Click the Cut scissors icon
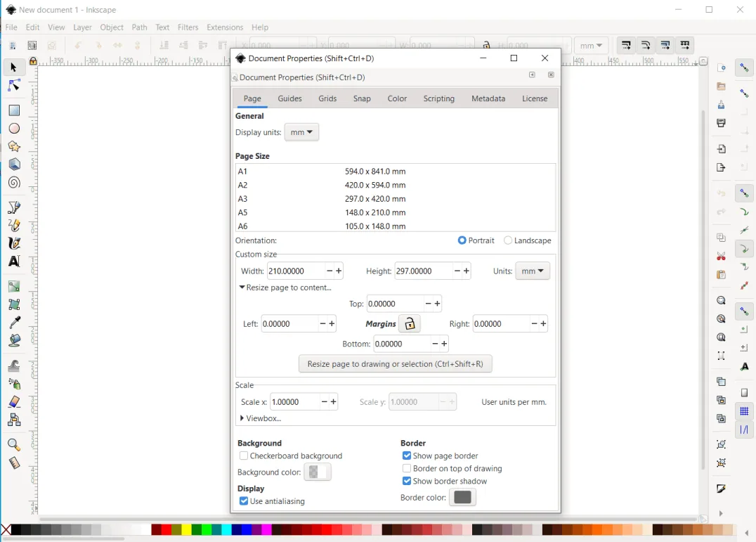Image resolution: width=756 pixels, height=542 pixels. click(x=722, y=256)
